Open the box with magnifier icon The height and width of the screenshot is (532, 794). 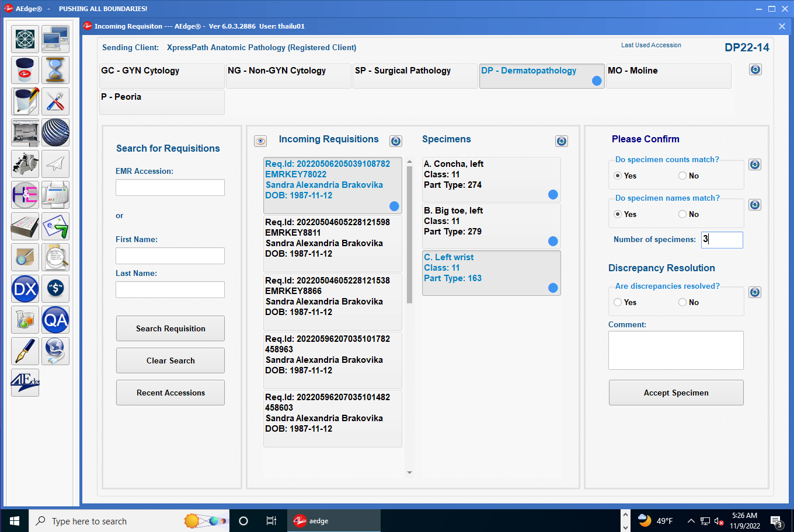(25, 257)
